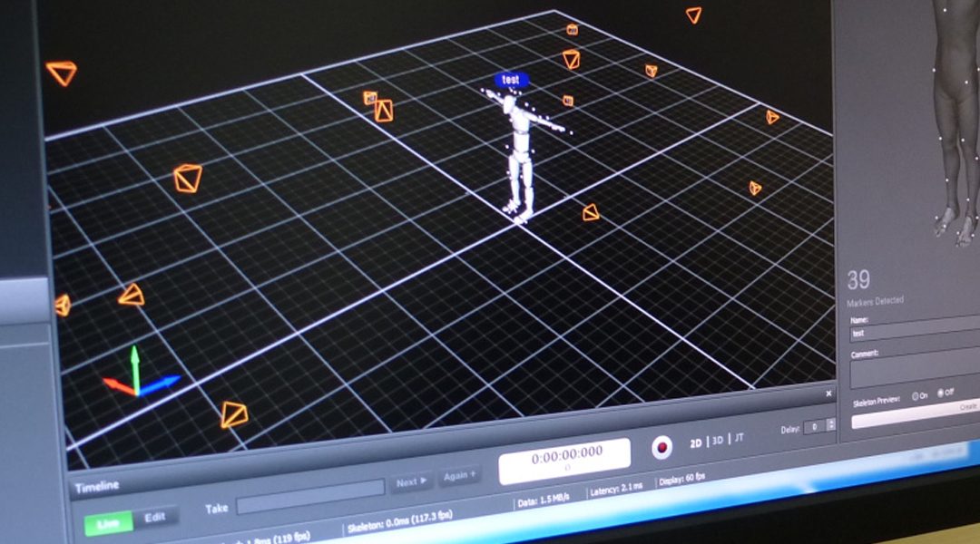
Task: Click the red Record button
Action: tap(663, 446)
